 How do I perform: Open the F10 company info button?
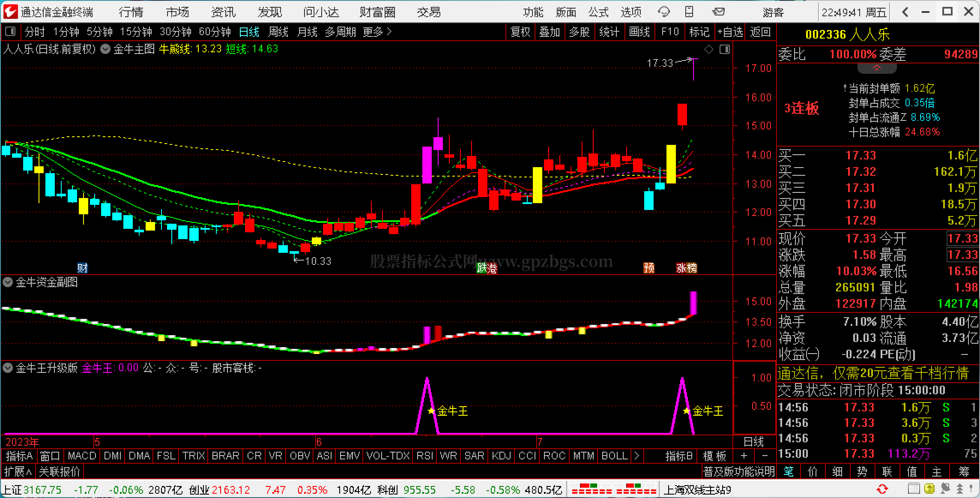tap(670, 32)
